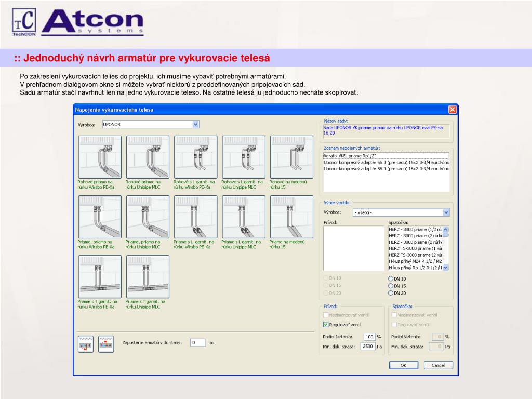Select 'Verafix VKE, priame Rp1/2"' in armature list
This screenshot has height=399, width=532.
pyautogui.click(x=386, y=156)
